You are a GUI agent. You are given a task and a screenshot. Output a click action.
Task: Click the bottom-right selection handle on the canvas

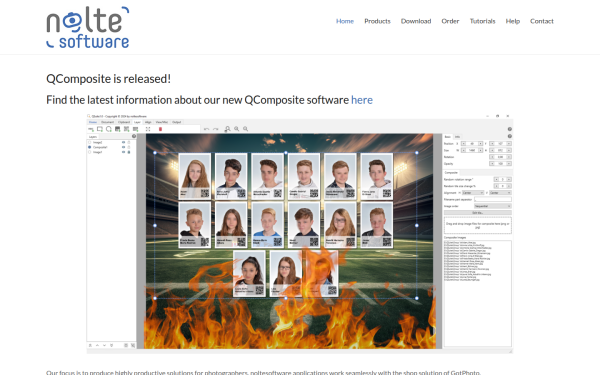coord(417,298)
